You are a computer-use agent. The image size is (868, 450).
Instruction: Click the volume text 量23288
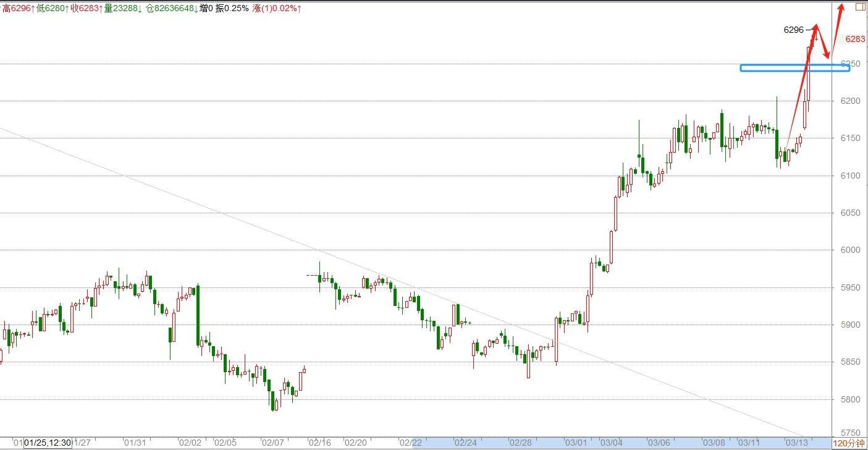coord(122,9)
